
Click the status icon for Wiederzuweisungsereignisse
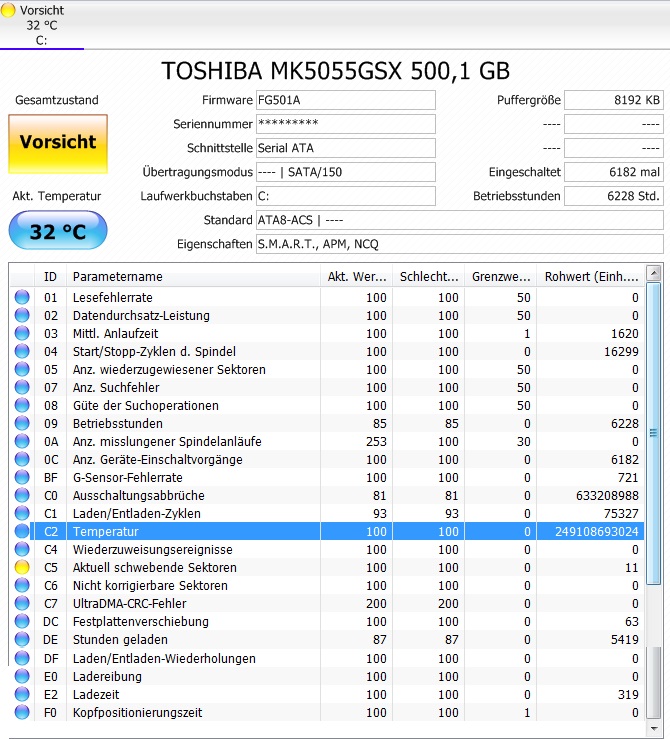point(22,550)
